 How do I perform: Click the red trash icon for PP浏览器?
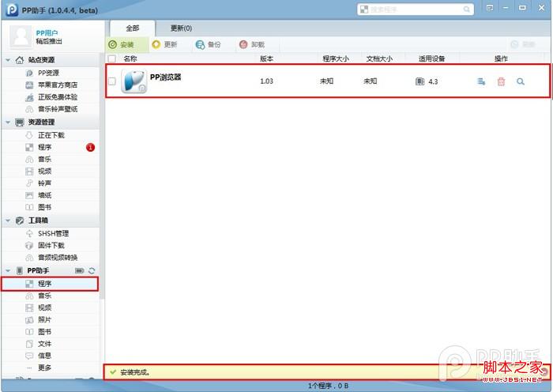coord(501,81)
